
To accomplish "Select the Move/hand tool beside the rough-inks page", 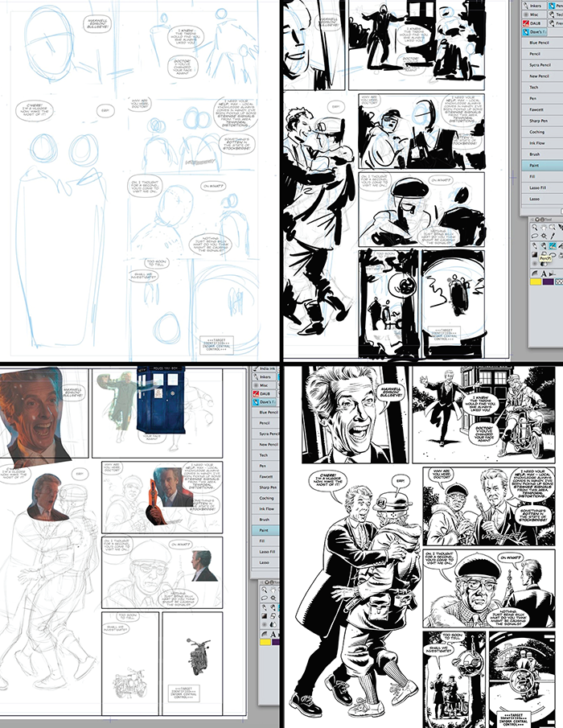I will click(544, 228).
